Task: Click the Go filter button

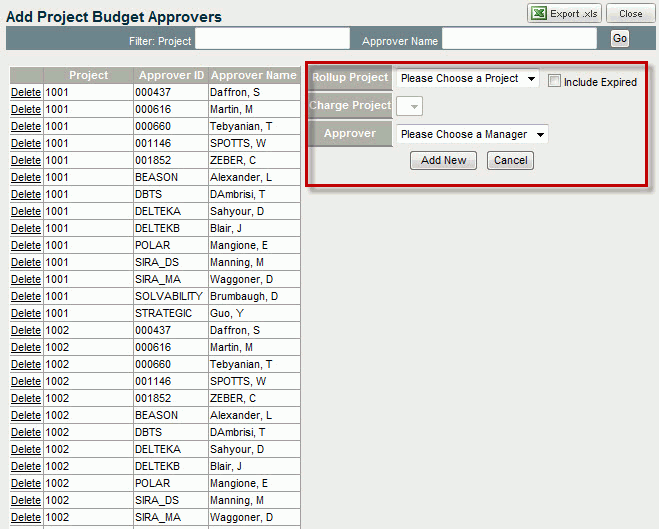Action: tap(620, 38)
